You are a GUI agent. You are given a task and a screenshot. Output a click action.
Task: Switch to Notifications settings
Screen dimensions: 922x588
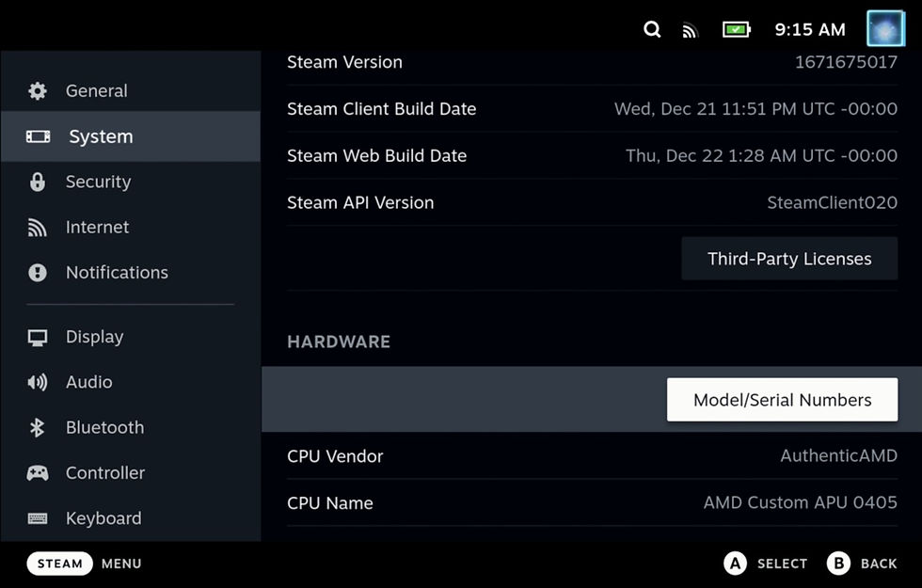tap(131, 272)
